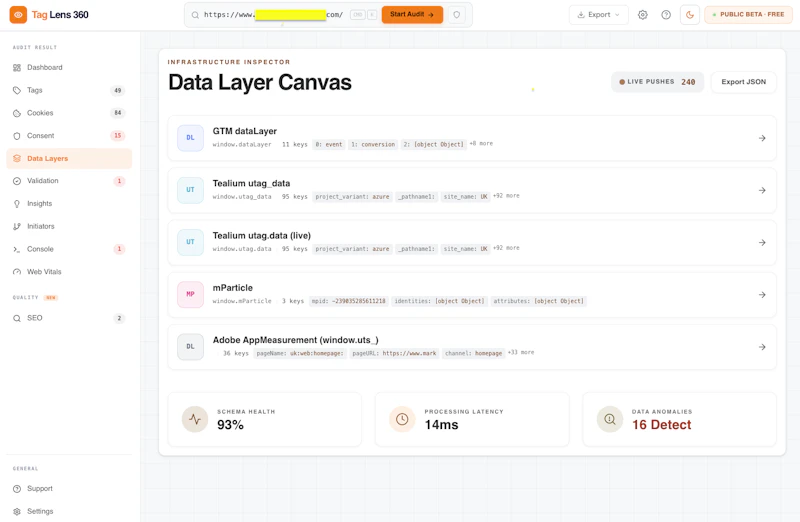Click the DL icon of GTM dataLayer
This screenshot has height=522, width=800.
click(x=190, y=138)
